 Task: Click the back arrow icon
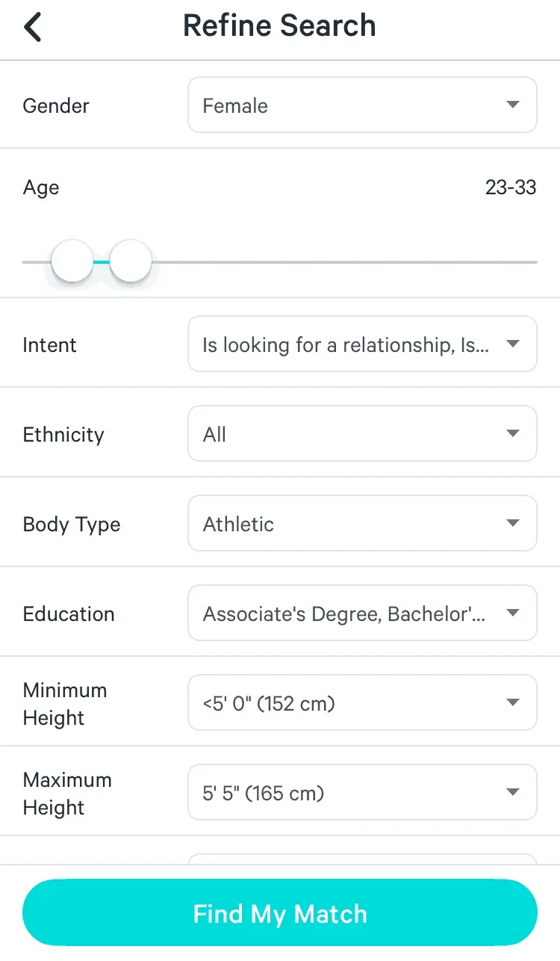(x=31, y=25)
